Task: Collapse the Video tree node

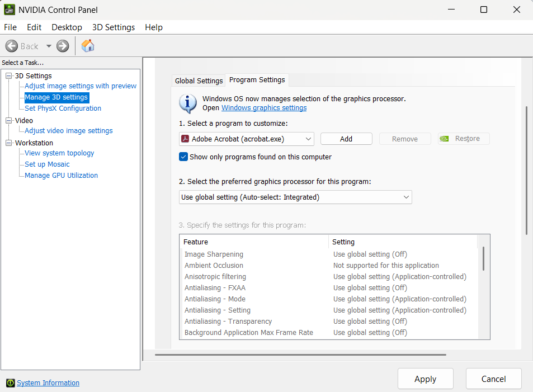Action: point(8,121)
